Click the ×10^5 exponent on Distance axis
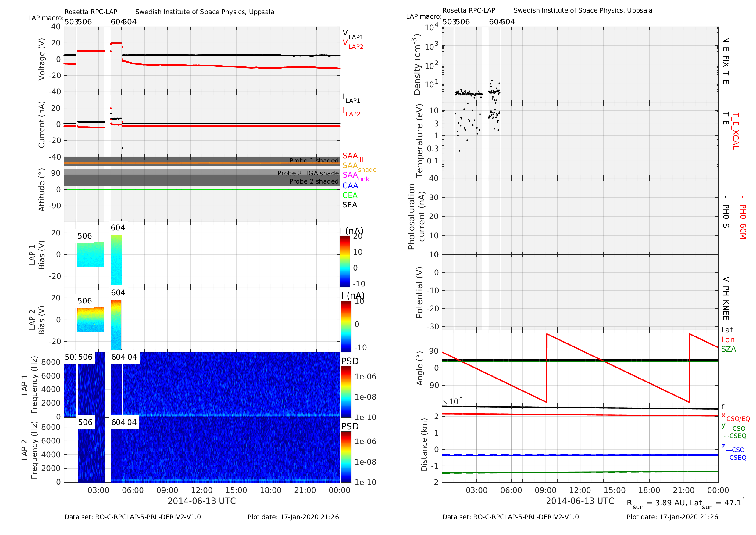The height and width of the screenshot is (535, 756). pyautogui.click(x=453, y=400)
